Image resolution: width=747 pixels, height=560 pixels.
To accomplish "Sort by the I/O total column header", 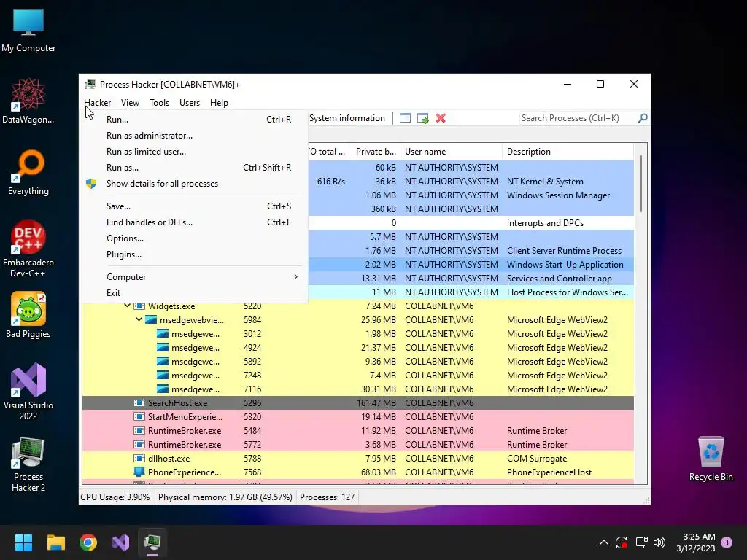I will coord(329,152).
